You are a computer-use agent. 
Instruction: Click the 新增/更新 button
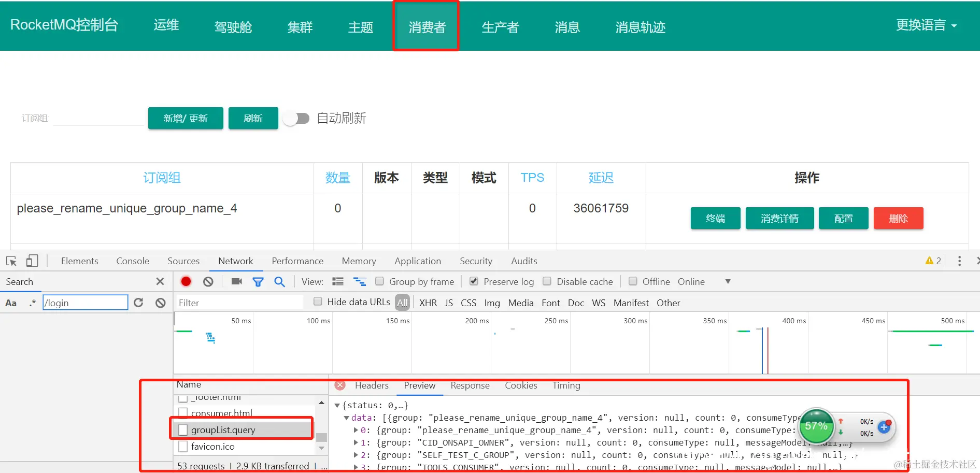coord(186,118)
